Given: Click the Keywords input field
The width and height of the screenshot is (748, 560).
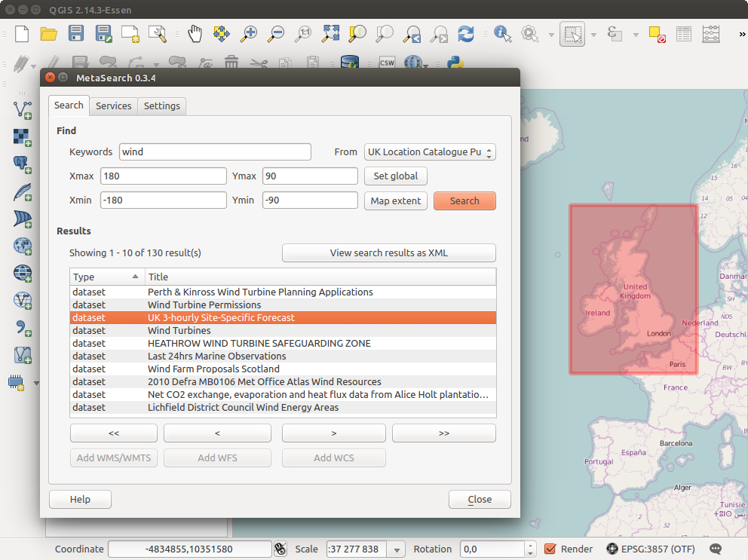Looking at the screenshot, I should [215, 152].
